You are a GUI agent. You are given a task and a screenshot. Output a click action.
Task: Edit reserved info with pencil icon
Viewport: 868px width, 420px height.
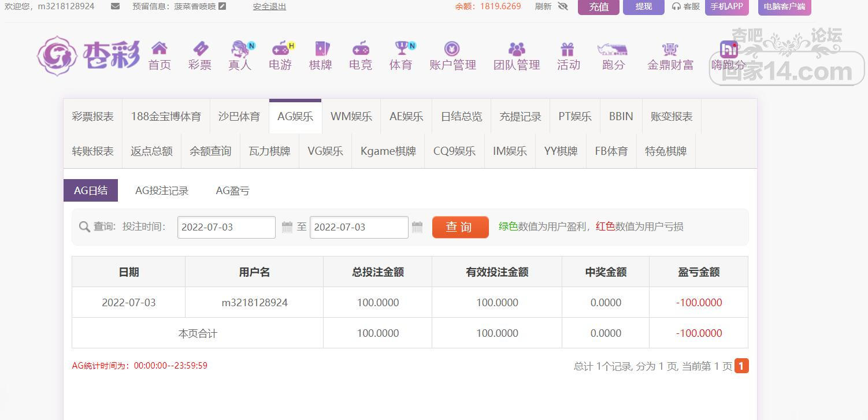[x=222, y=6]
